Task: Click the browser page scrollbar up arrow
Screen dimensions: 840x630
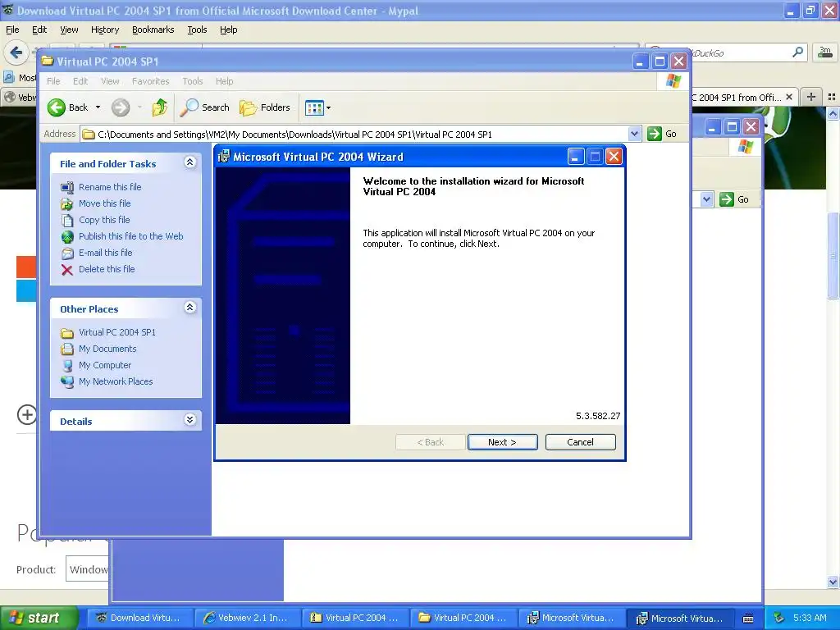Action: [x=833, y=113]
